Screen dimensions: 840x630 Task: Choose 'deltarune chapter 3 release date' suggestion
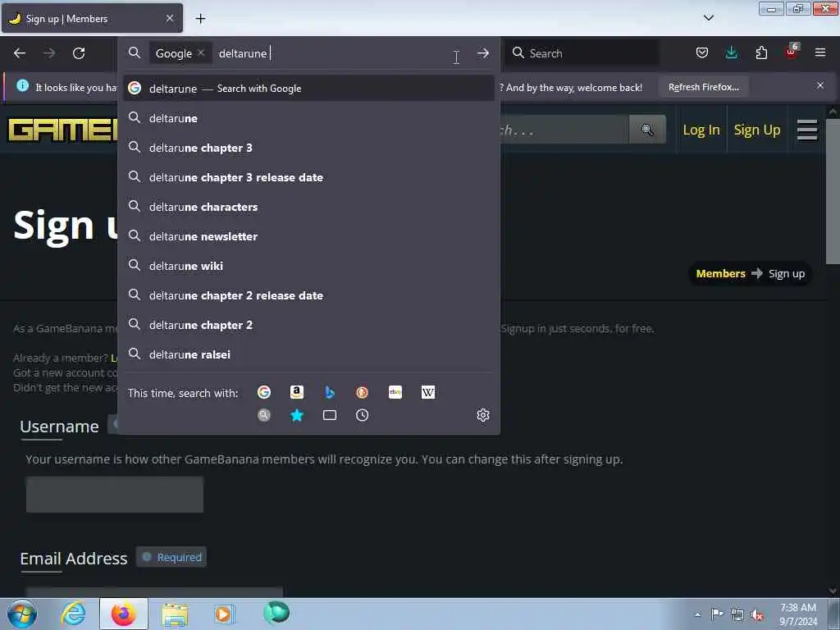(x=308, y=177)
